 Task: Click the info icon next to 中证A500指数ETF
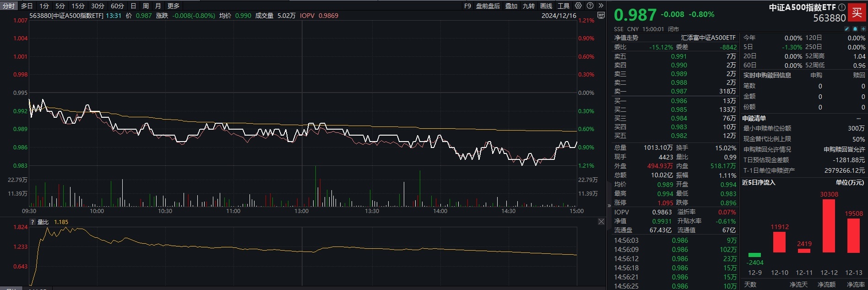[841, 7]
